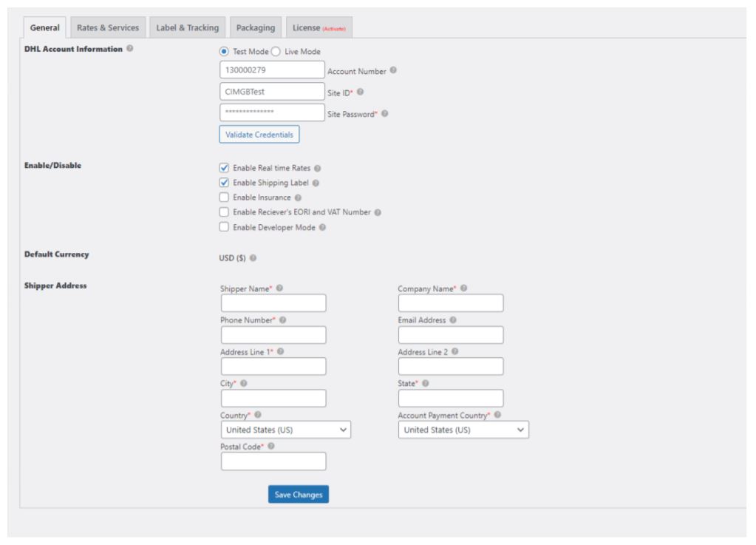Open Label & Tracking tab
The width and height of the screenshot is (756, 545).
coord(188,27)
